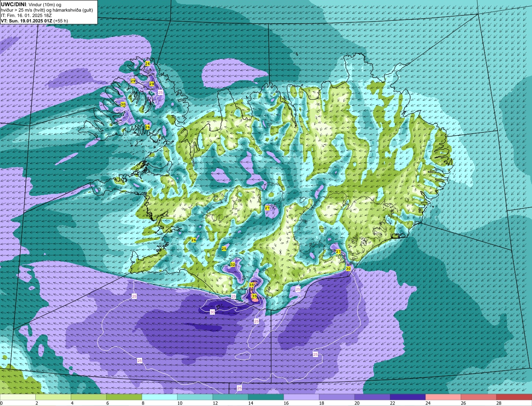
Task: Pick the 22–24 m/s dark indigo legend swatch
Action: pyautogui.click(x=408, y=397)
